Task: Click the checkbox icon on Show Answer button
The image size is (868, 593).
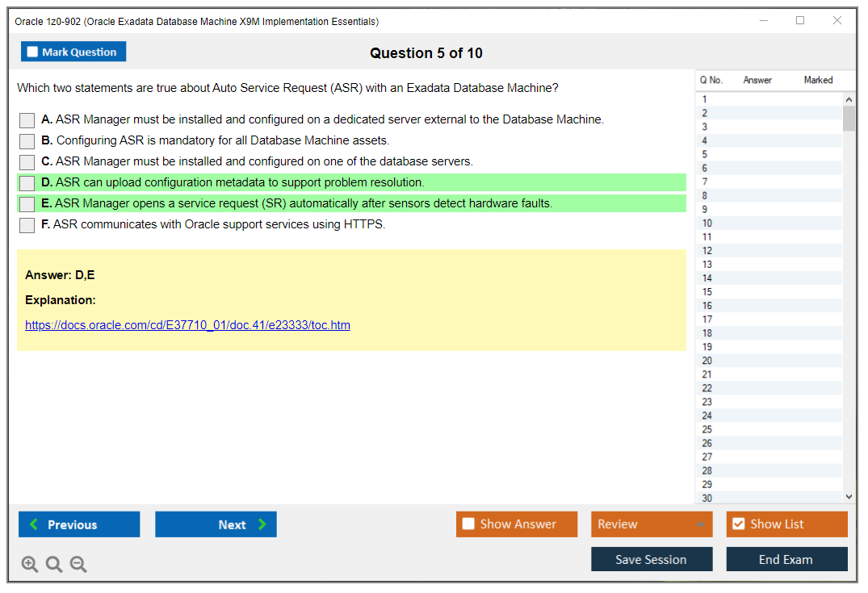Action: point(468,524)
